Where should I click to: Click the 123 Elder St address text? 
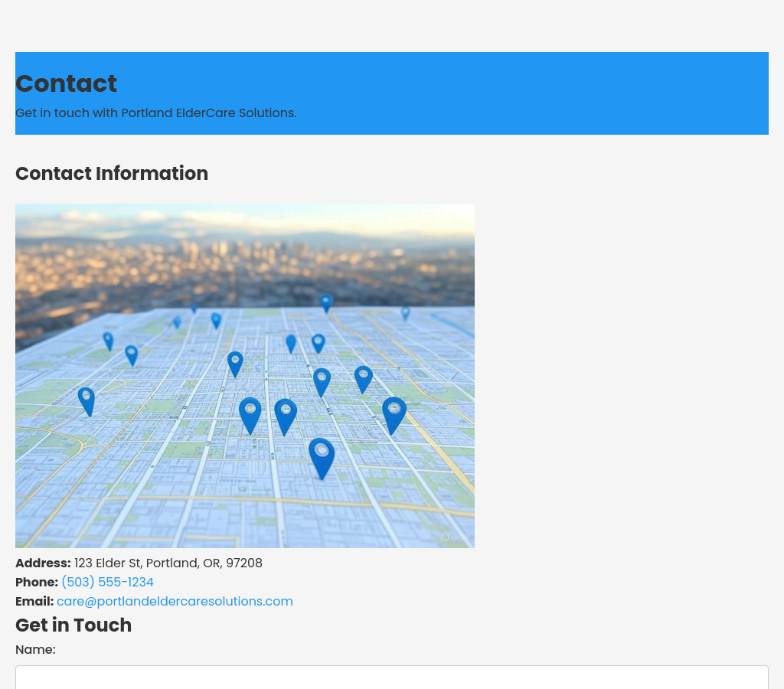click(168, 563)
